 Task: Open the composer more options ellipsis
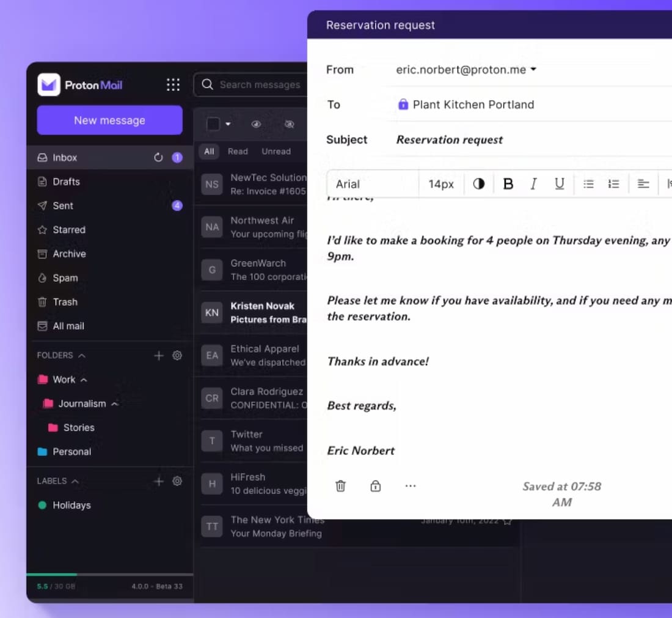[x=411, y=486]
